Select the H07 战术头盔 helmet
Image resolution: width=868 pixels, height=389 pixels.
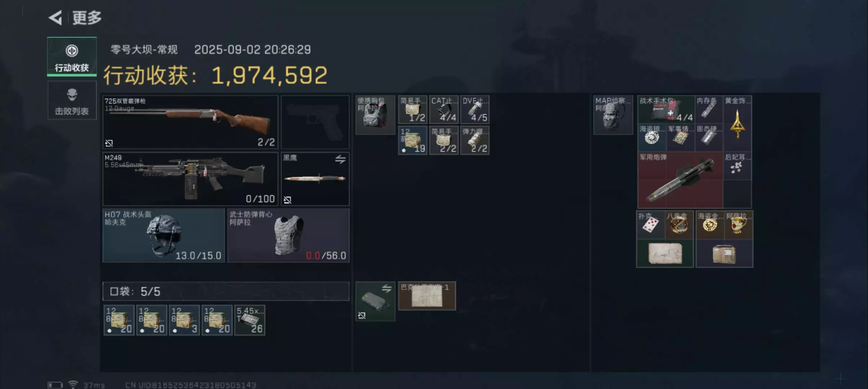164,235
